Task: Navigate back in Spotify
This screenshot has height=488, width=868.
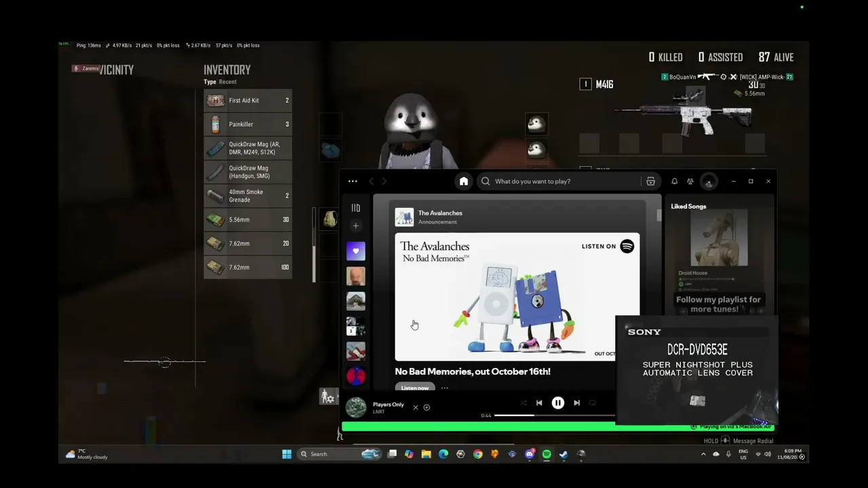Action: pos(371,181)
